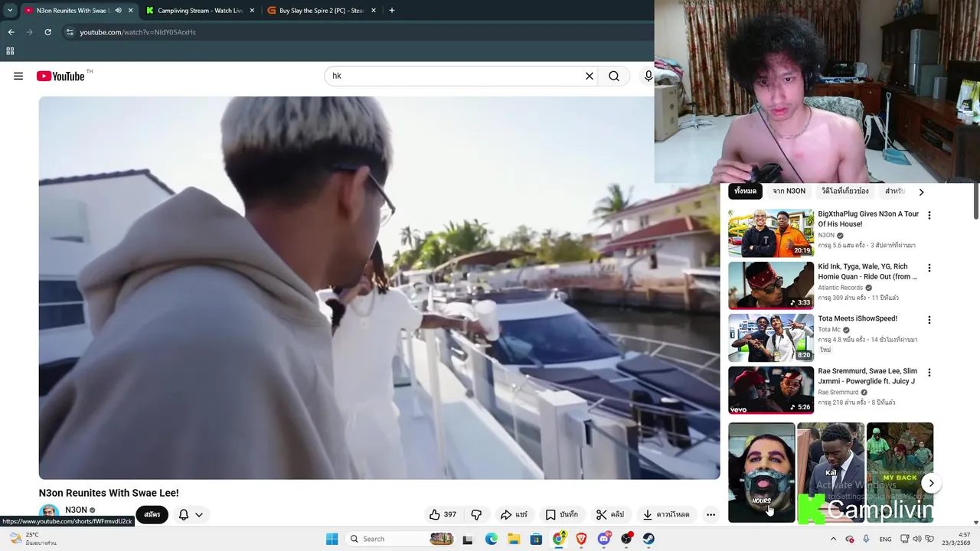Subscribe to N3ON with สมัคร button
Viewport: 980px width, 551px height.
(152, 514)
